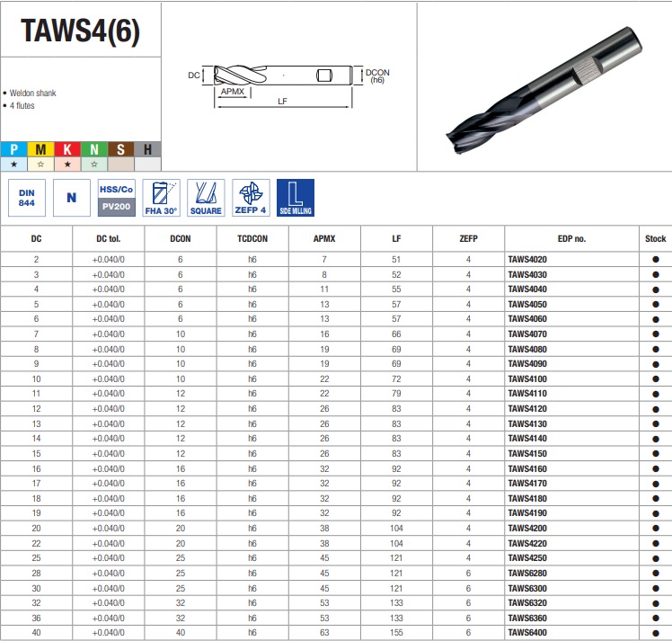Click the end mill product photo

[x=544, y=89]
